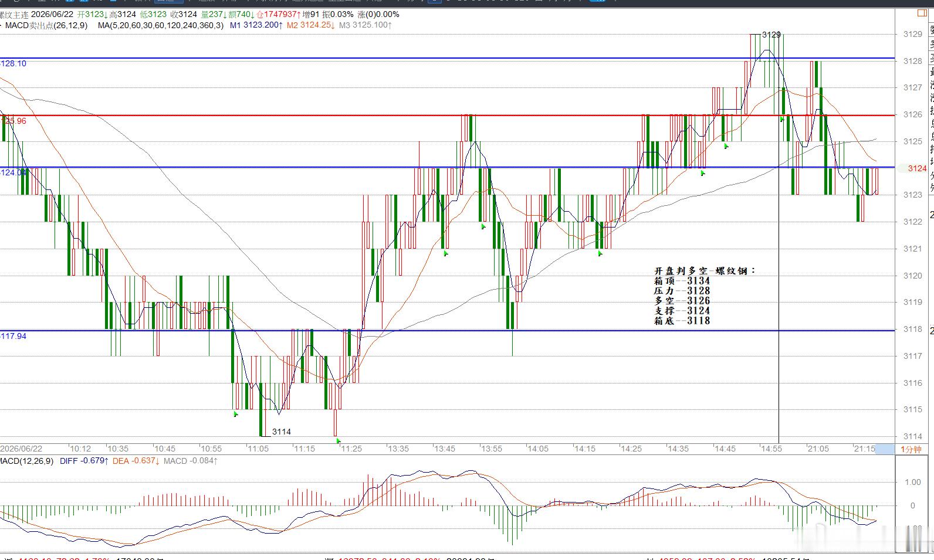934x560 pixels.
Task: Click the 涨(0)0.00% change value
Action: [x=378, y=14]
